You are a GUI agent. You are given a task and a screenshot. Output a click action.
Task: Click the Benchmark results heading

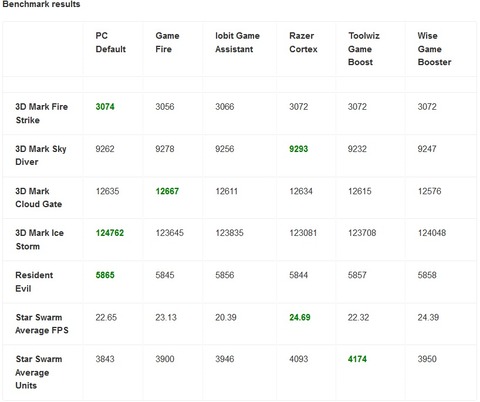(41, 4)
